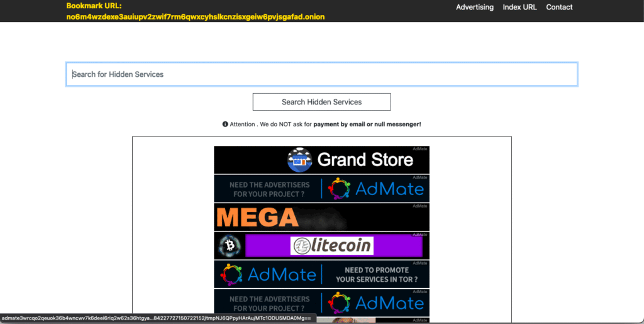Click small AdMate tag on MEGA banner

[420, 206]
